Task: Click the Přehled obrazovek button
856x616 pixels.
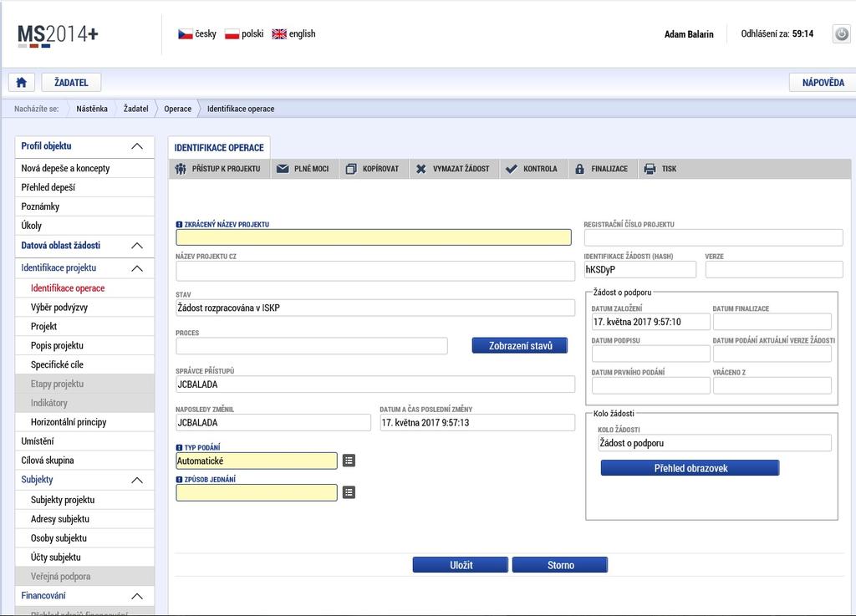Action: point(690,468)
